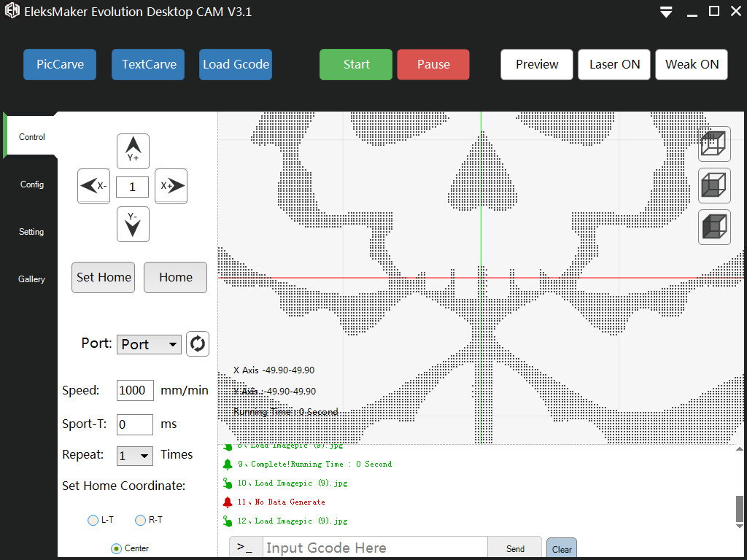Screen dimensions: 747x560
Task: Open the Port dropdown list
Action: coord(149,344)
